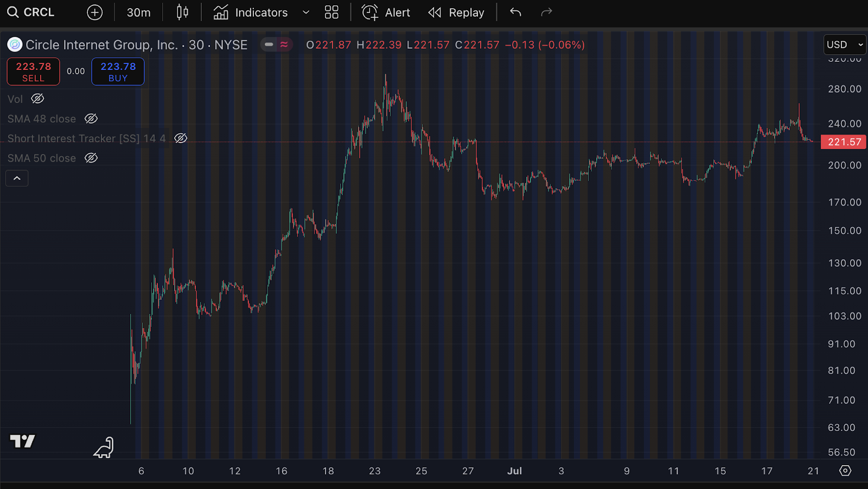Click the red 221.57 price label on scale
The image size is (868, 489).
(x=843, y=141)
